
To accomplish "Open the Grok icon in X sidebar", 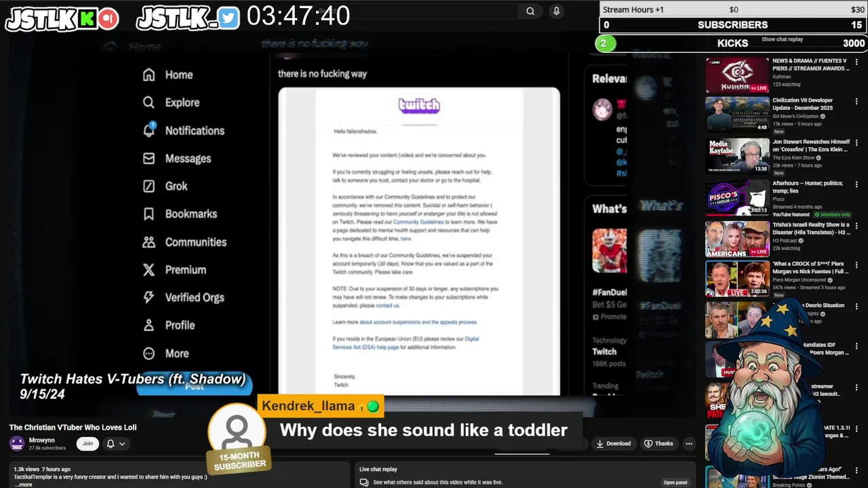I will (x=149, y=186).
